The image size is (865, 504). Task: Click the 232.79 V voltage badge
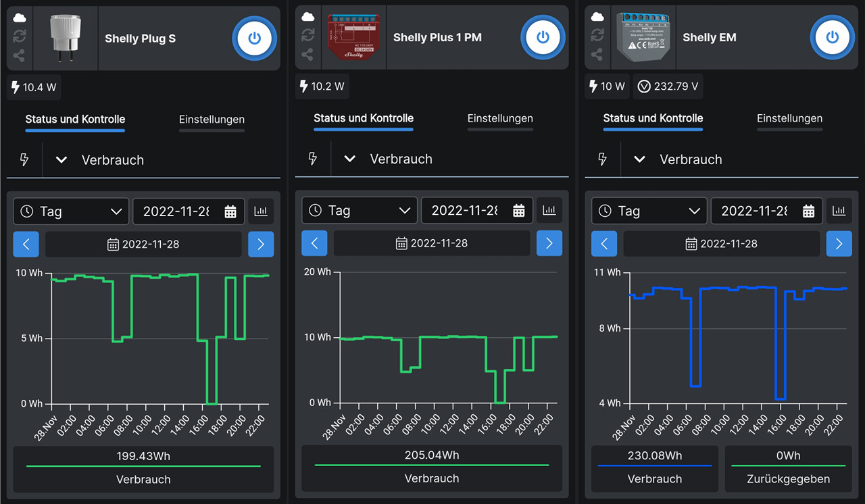coord(668,86)
